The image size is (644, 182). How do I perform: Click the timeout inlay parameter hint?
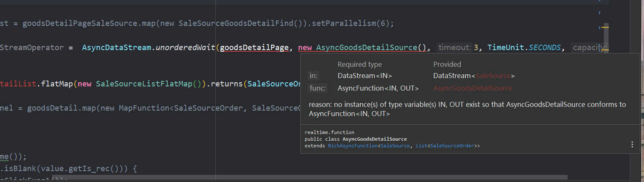tap(455, 48)
